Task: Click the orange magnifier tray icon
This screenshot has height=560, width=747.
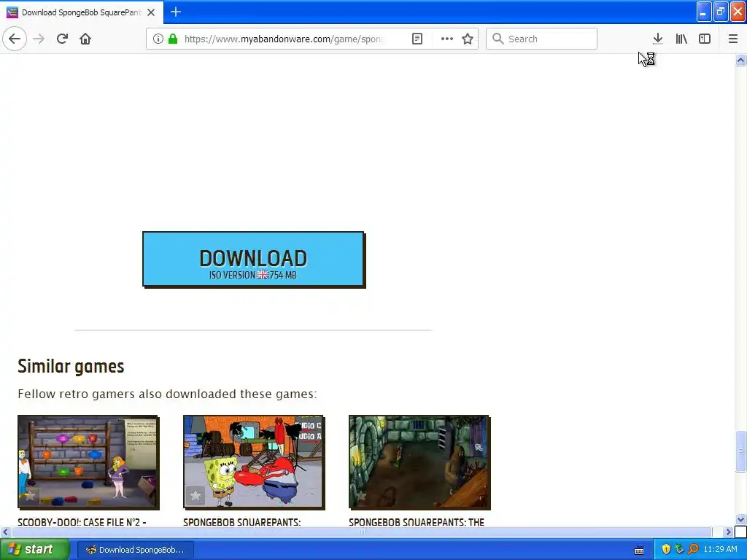Action: tap(693, 550)
